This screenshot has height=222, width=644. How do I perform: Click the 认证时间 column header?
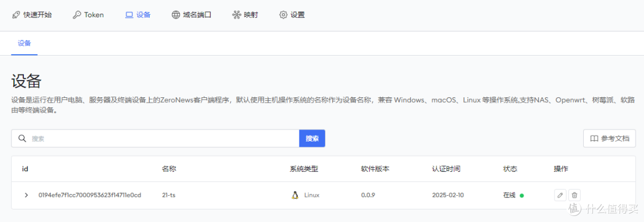446,169
